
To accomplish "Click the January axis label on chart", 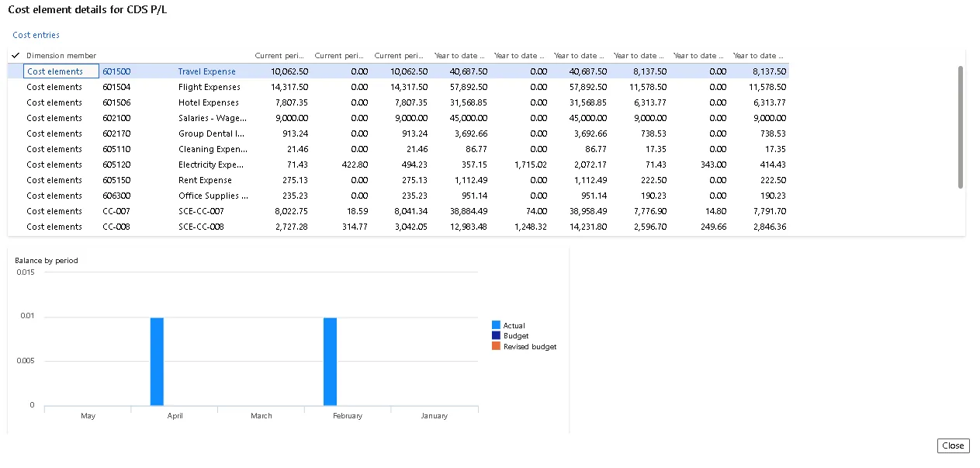I will click(435, 416).
